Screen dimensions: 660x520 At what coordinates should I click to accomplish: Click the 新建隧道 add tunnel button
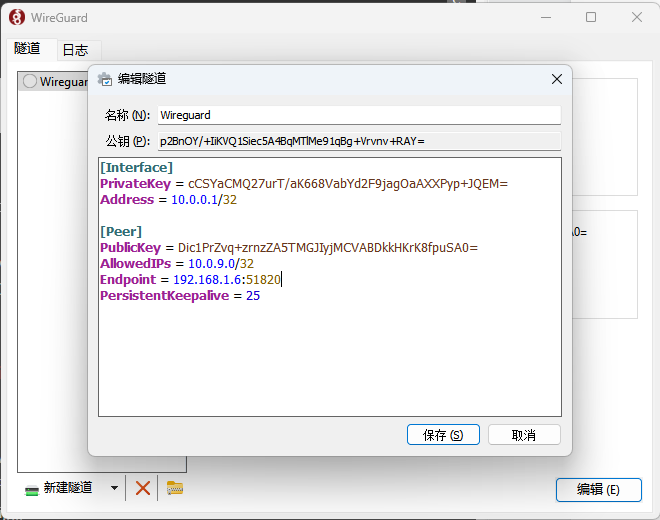click(59, 488)
